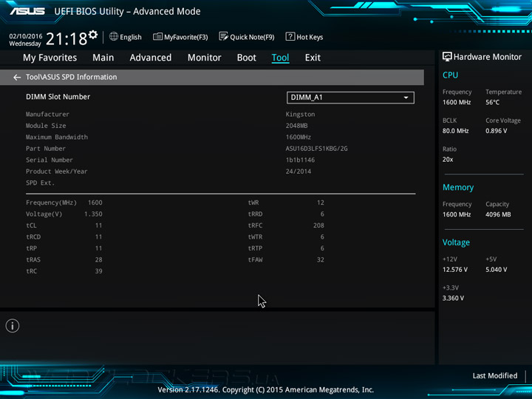Click the Hardware Monitor title text
This screenshot has width=532, height=399.
487,57
